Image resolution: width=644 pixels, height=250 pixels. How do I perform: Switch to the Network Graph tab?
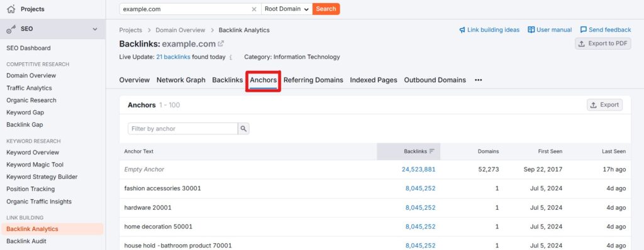coord(180,80)
